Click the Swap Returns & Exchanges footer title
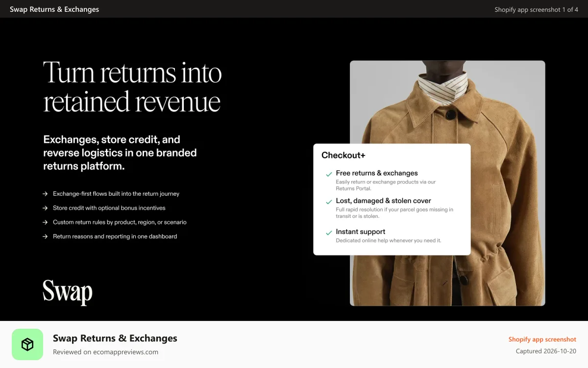The height and width of the screenshot is (368, 588). pos(115,338)
